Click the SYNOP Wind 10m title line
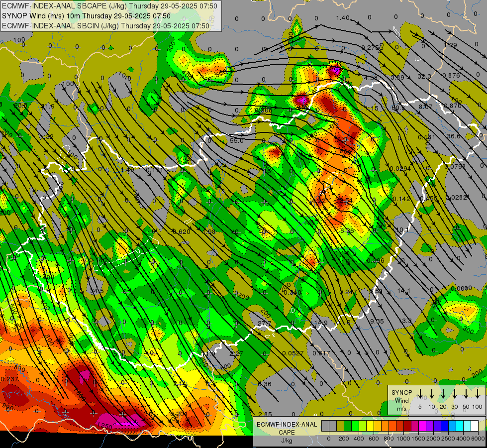 pyautogui.click(x=87, y=16)
